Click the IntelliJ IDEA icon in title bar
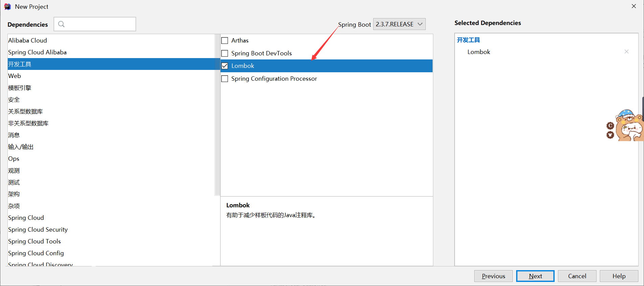This screenshot has height=286, width=644. [x=7, y=6]
